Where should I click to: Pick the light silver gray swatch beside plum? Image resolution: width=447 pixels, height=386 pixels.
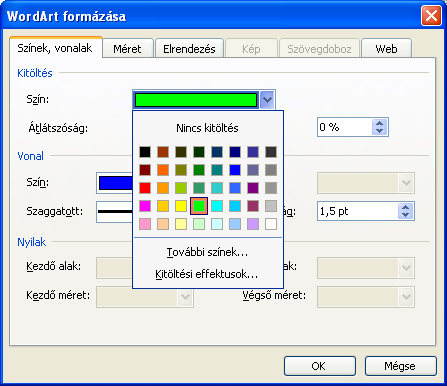pyautogui.click(x=271, y=206)
